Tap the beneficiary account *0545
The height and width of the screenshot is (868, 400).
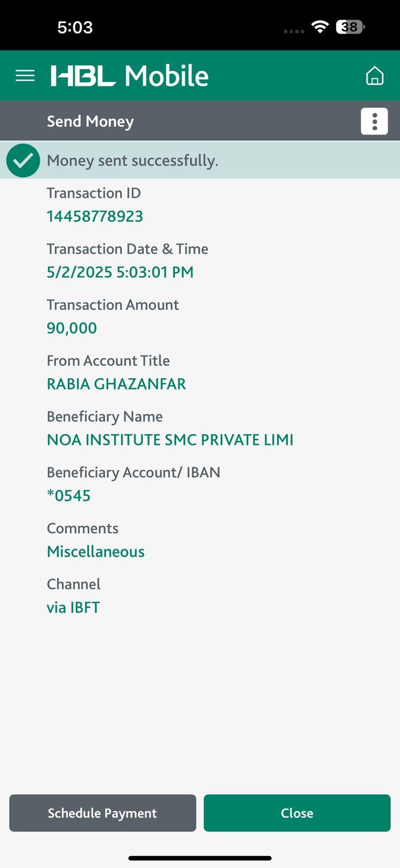click(69, 496)
